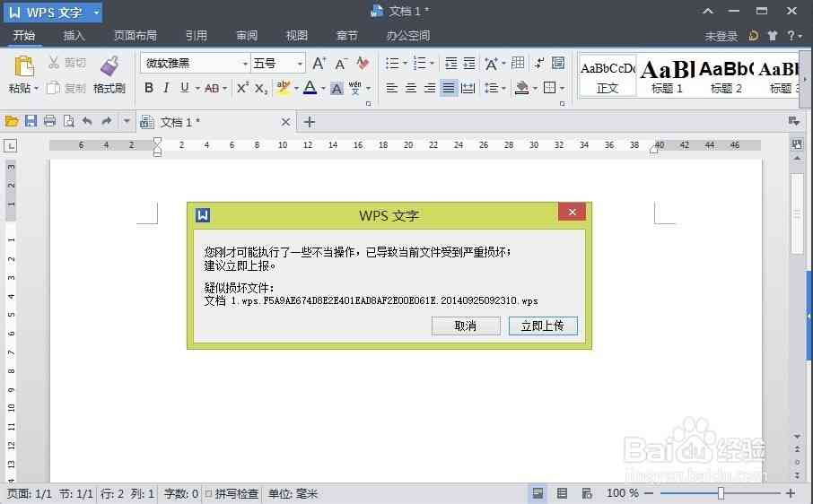Expand the strikethrough AB dropdown arrow

click(224, 89)
